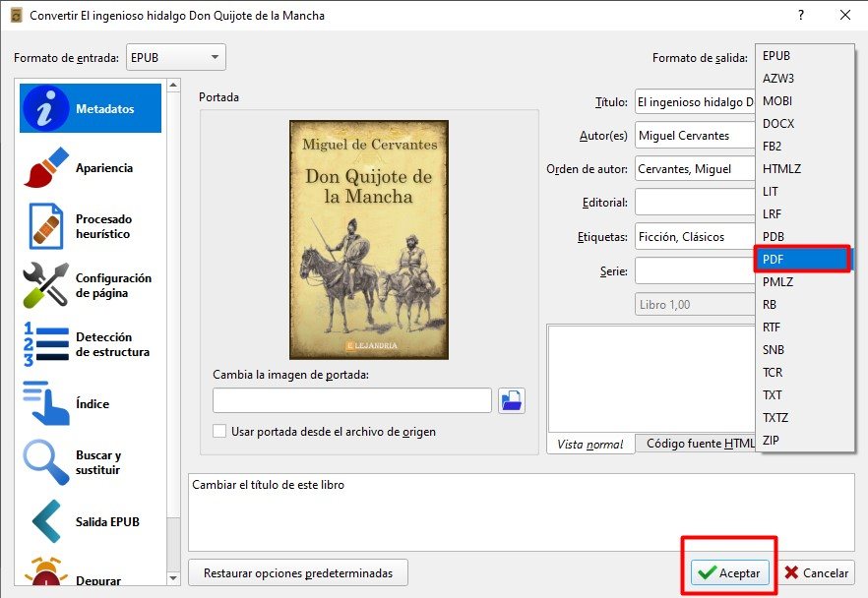The height and width of the screenshot is (598, 868).
Task: Select the Salida EPUB arrow icon
Action: tap(45, 521)
